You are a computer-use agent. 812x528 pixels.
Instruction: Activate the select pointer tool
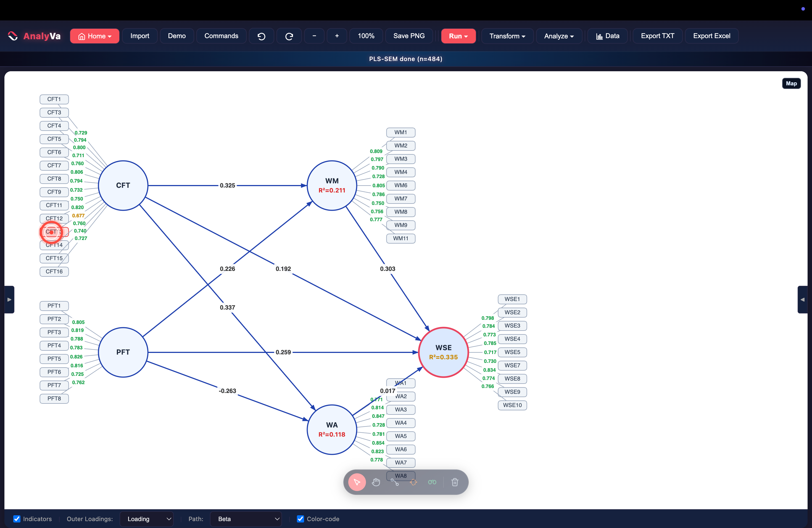[x=357, y=482]
